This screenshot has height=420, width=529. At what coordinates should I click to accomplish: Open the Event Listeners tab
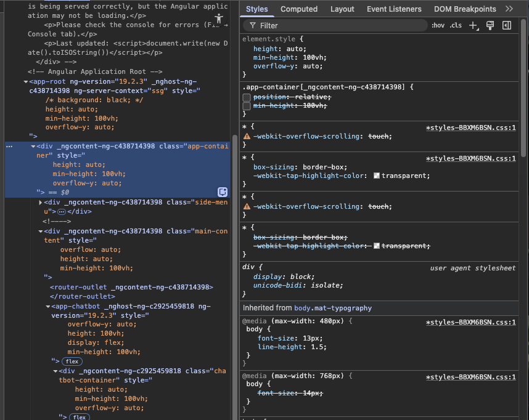395,9
